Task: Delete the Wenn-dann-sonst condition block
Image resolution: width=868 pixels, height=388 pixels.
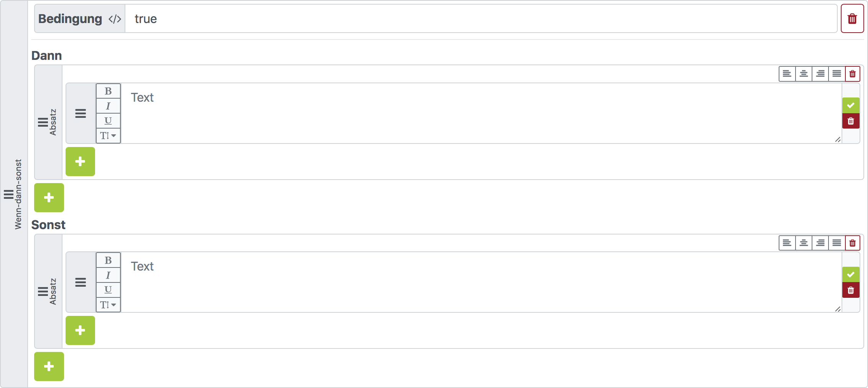Action: click(852, 18)
